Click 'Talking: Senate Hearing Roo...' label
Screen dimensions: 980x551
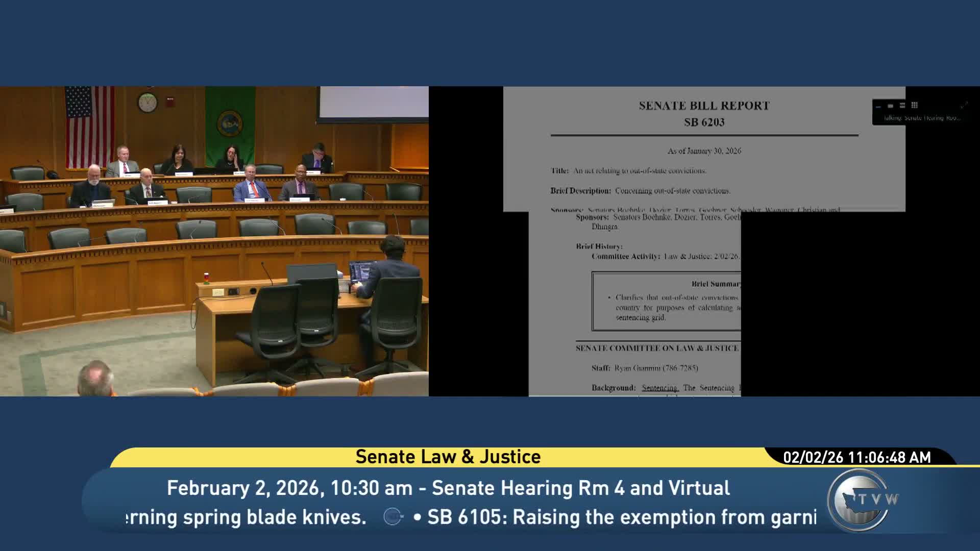click(922, 118)
